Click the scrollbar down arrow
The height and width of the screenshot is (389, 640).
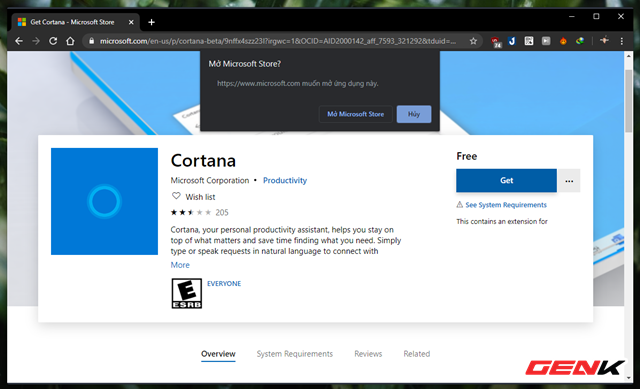[628, 378]
